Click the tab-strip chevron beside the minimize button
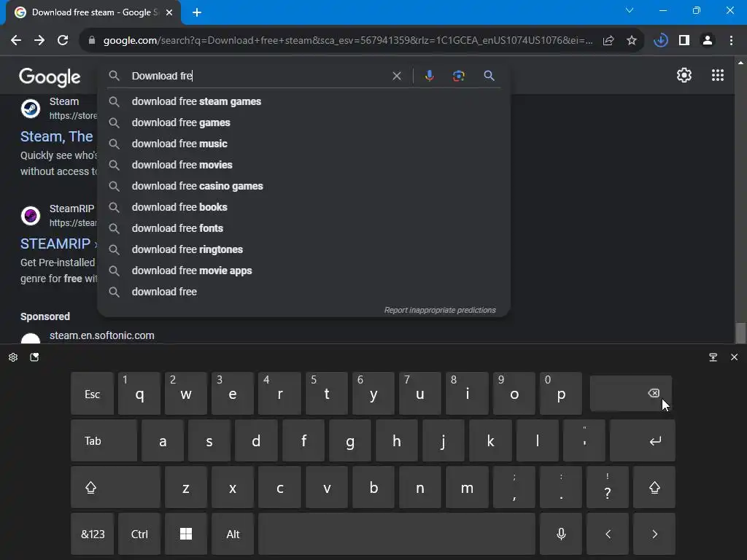747x560 pixels. click(x=630, y=10)
